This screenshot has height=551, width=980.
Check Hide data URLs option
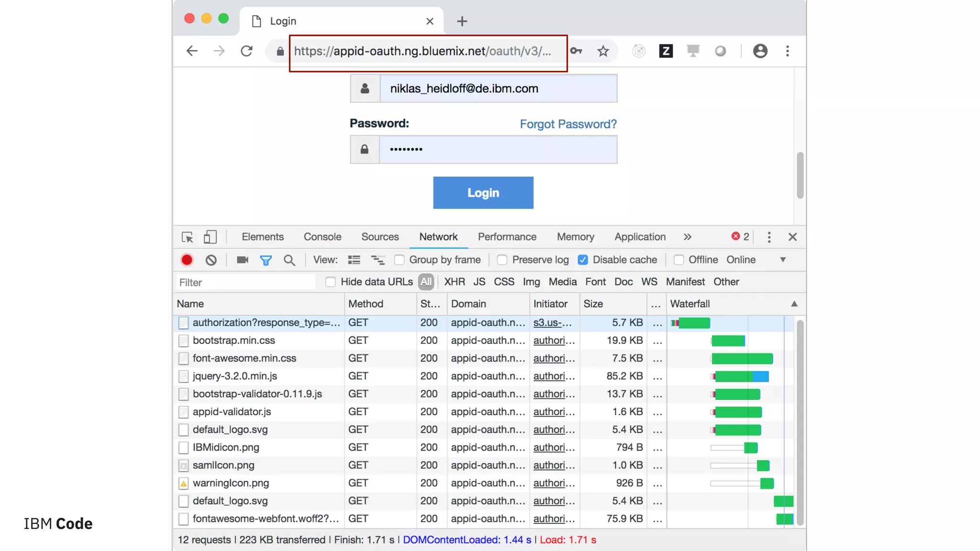(330, 282)
